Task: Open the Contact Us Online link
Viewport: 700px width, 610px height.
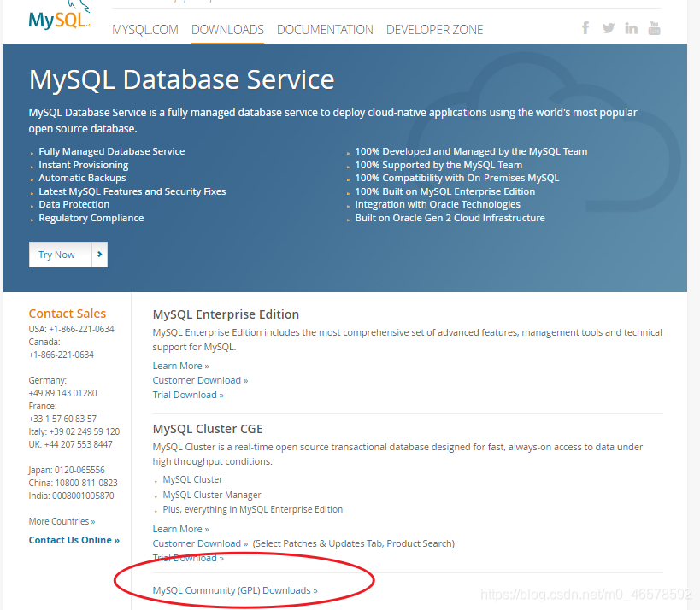Action: pos(74,540)
